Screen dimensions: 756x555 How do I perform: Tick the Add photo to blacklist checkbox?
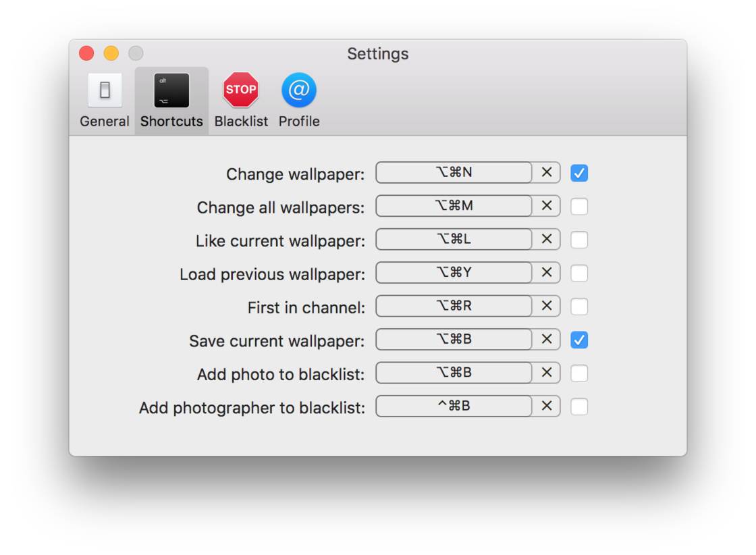click(579, 373)
